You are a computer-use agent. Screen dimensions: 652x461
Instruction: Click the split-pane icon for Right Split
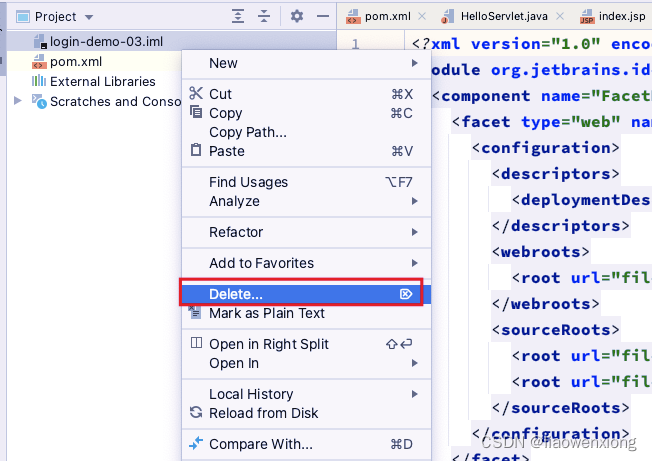tap(196, 343)
